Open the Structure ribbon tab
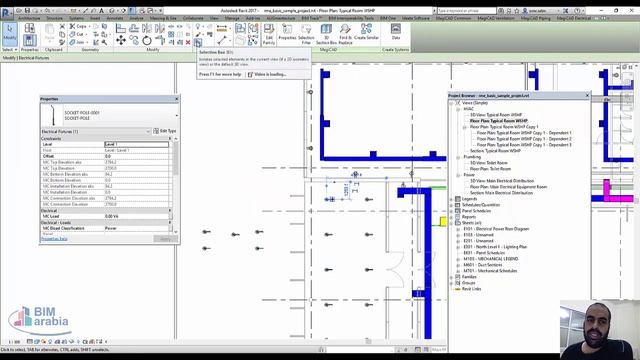The width and height of the screenshot is (640, 360). tap(54, 18)
